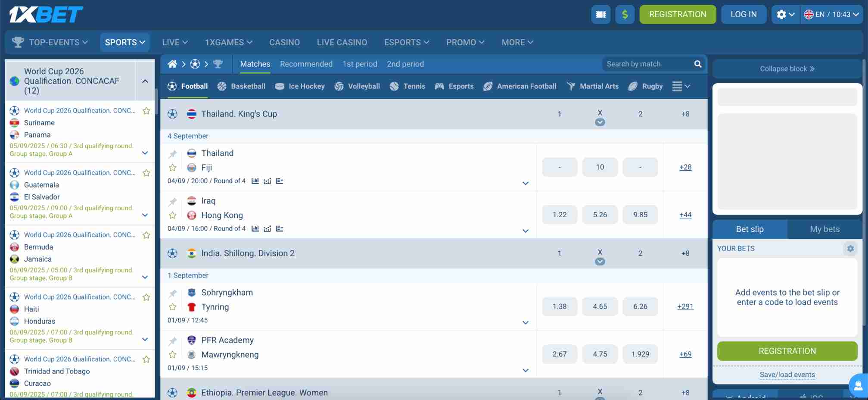The height and width of the screenshot is (400, 868).
Task: Expand Guatemala vs El Salvador markets in sidebar
Action: 145,215
